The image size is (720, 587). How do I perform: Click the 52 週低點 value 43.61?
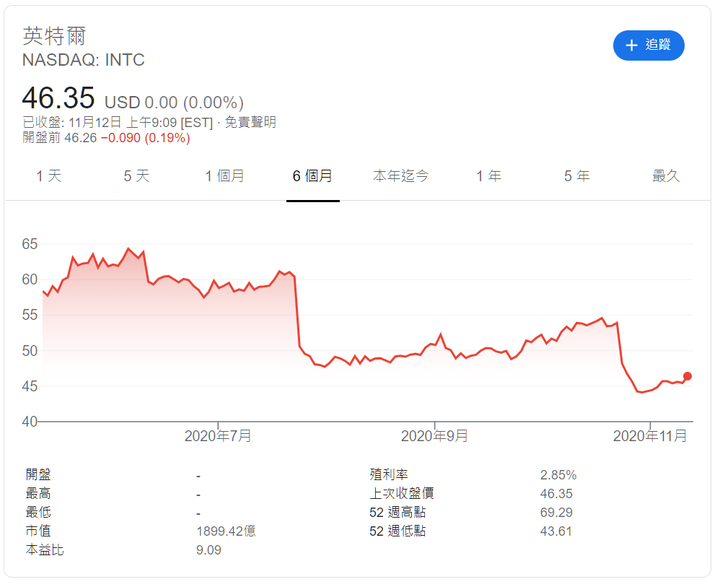point(556,531)
